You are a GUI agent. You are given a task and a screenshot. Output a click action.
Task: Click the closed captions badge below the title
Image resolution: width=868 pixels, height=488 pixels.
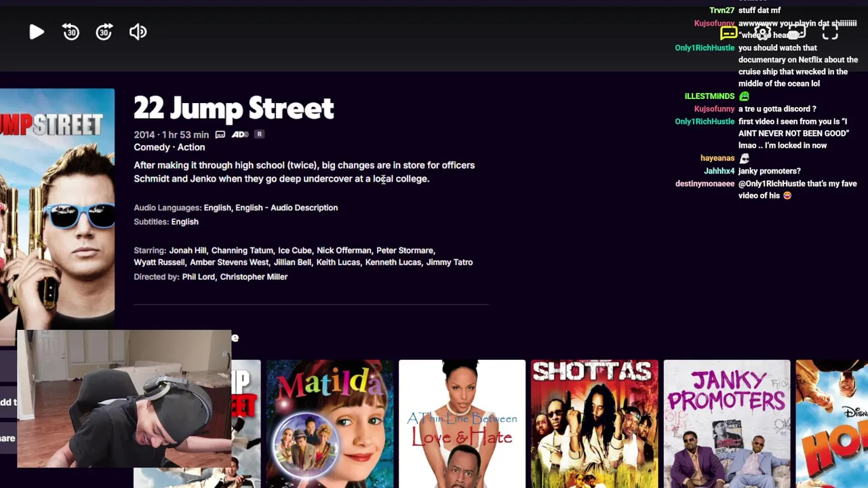coord(220,135)
